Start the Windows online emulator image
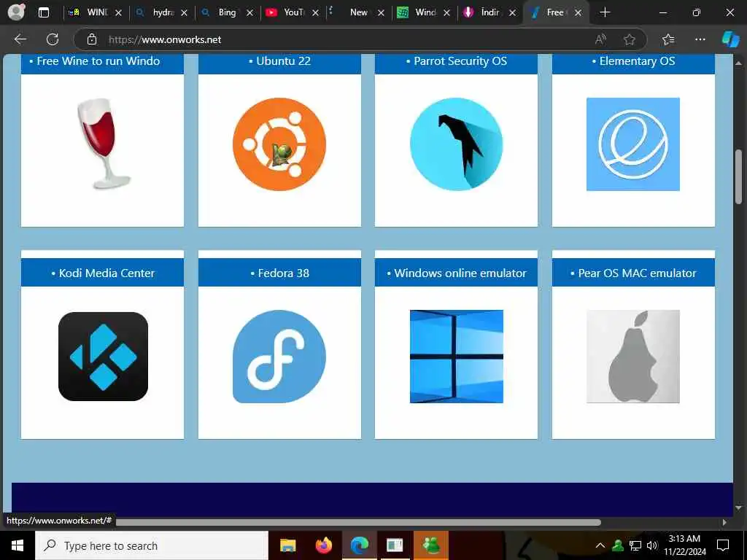 pos(457,356)
